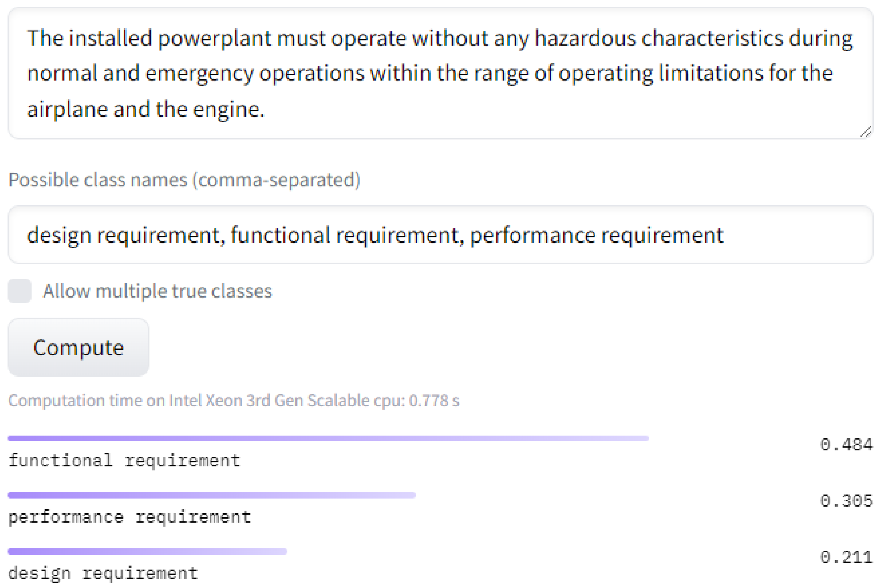Select the 'functional requirement' result label
The height and width of the screenshot is (588, 881).
pos(124,460)
